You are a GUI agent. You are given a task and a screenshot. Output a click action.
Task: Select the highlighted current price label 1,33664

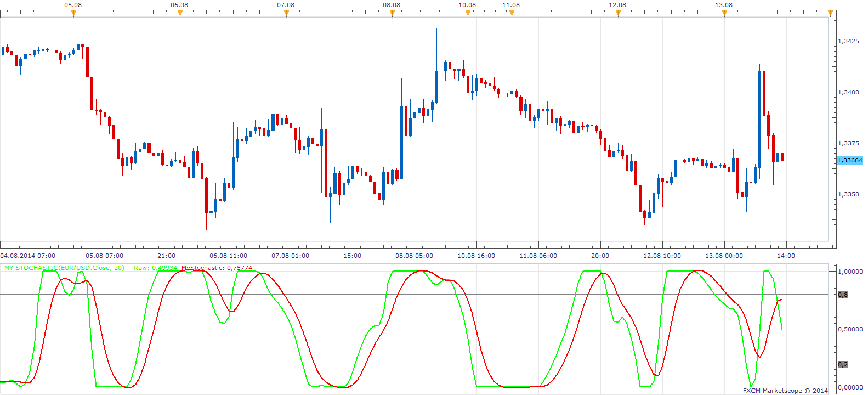[849, 160]
